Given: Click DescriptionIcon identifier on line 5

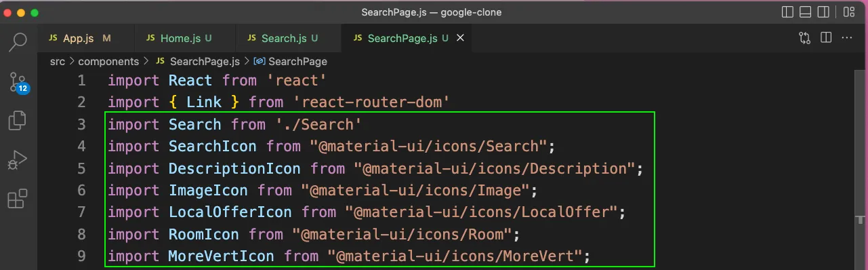Looking at the screenshot, I should (234, 168).
